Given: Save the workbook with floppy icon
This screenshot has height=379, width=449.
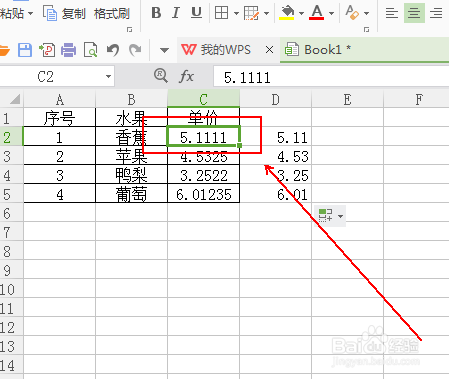Looking at the screenshot, I should pos(25,50).
